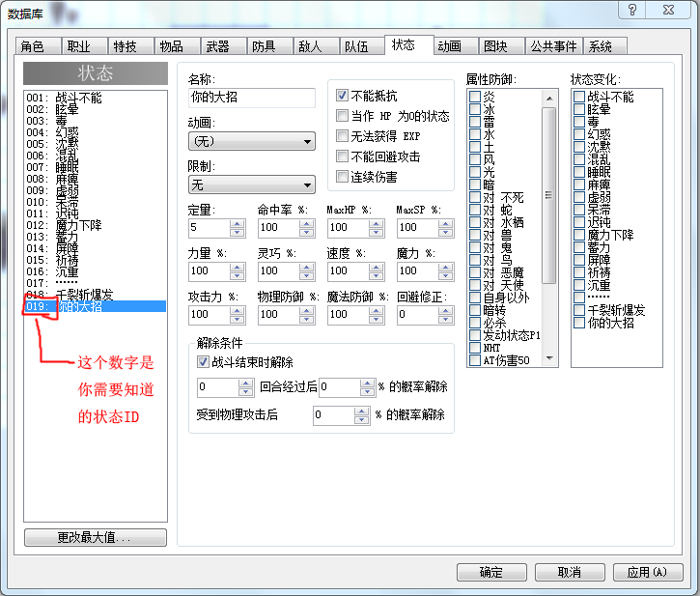The height and width of the screenshot is (596, 700).
Task: Decrease MaxSP percent with down arrow
Action: pos(445,233)
